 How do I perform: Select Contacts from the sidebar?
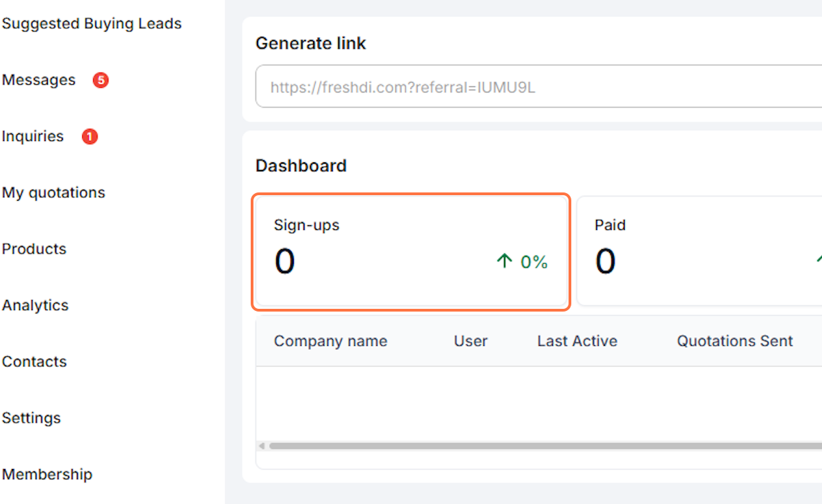click(34, 362)
